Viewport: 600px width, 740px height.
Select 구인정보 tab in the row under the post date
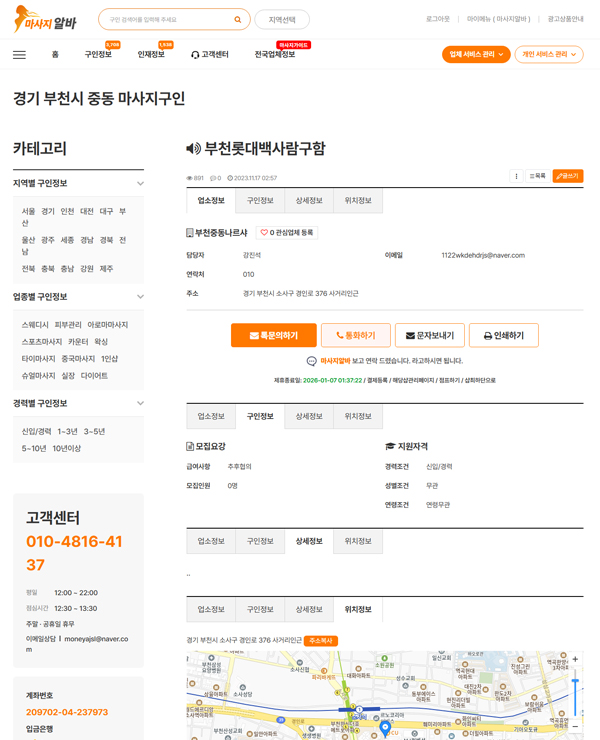(x=260, y=201)
